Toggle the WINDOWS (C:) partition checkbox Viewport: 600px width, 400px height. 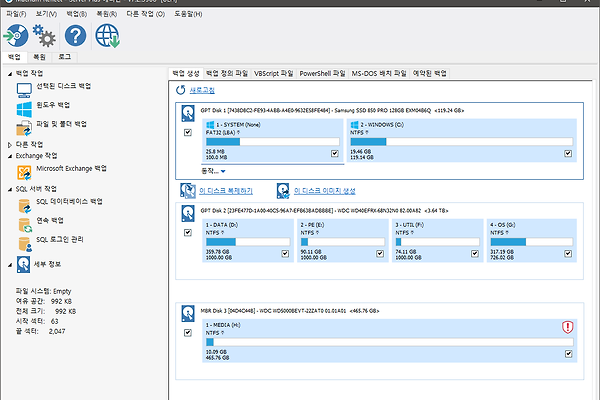click(568, 154)
